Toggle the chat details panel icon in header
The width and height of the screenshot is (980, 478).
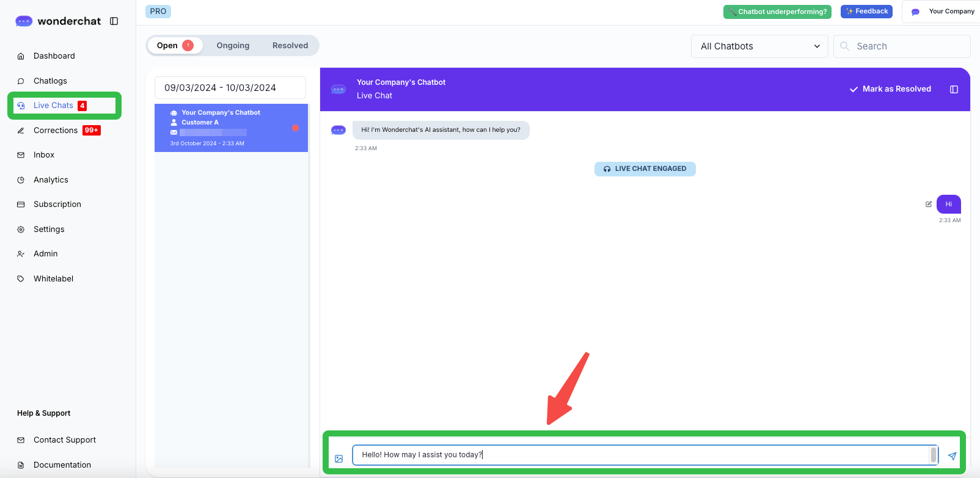click(954, 89)
